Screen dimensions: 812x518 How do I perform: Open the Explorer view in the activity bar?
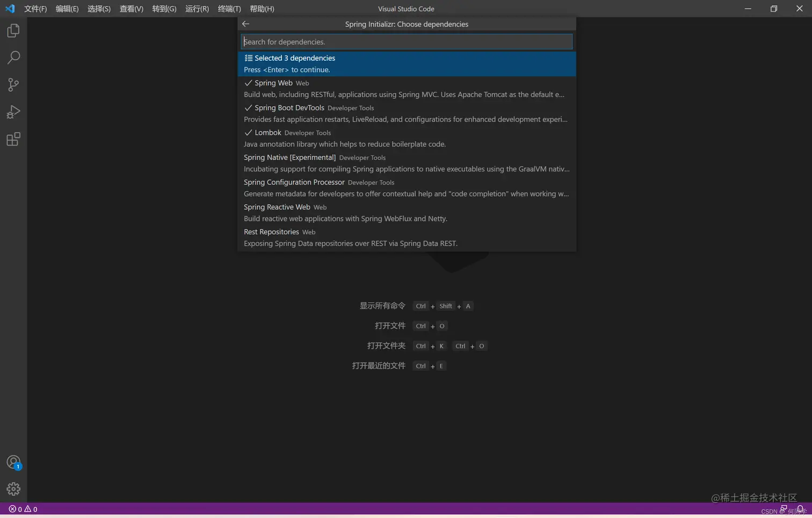tap(13, 31)
